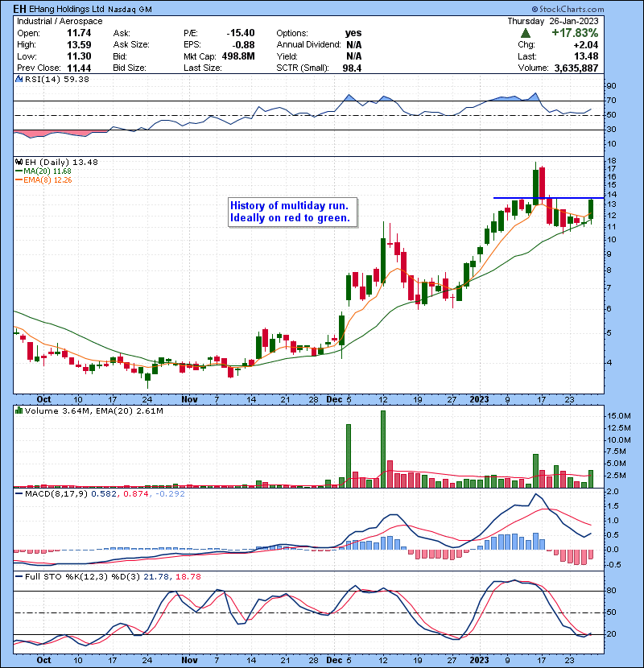This screenshot has height=668, width=644.
Task: Click the EH (Daily) candlestick legend icon
Action: point(18,162)
